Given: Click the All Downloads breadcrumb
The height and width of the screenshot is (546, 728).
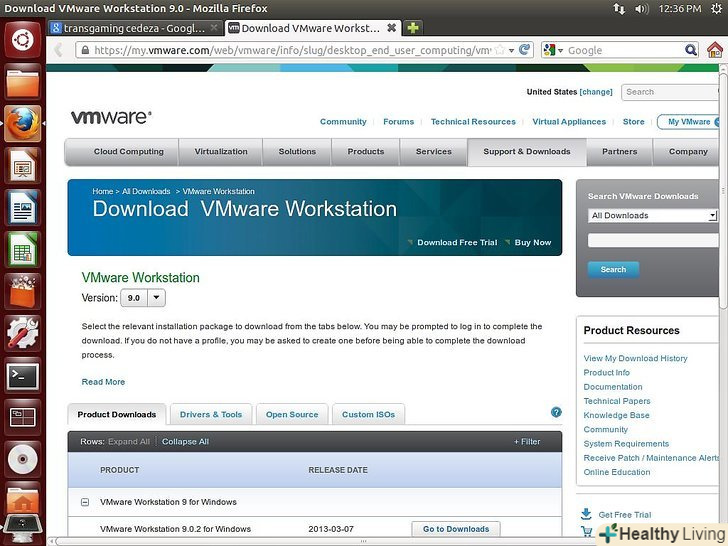Looking at the screenshot, I should point(146,191).
